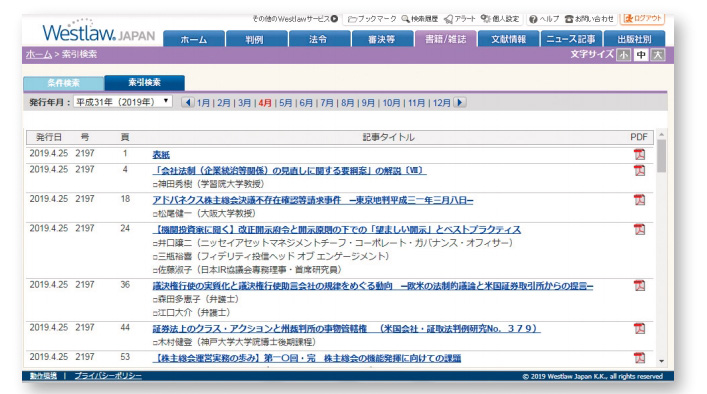Click the ログアウト logout button

point(643,18)
